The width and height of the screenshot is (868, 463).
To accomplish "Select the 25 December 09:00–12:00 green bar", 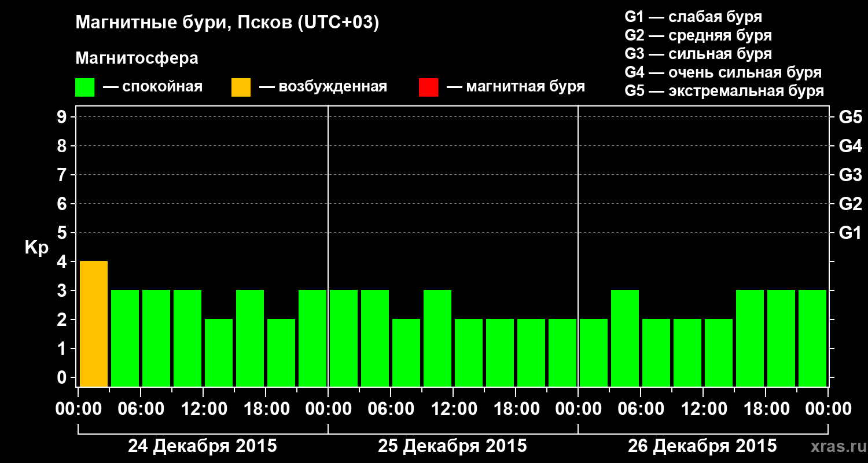I will tap(437, 339).
